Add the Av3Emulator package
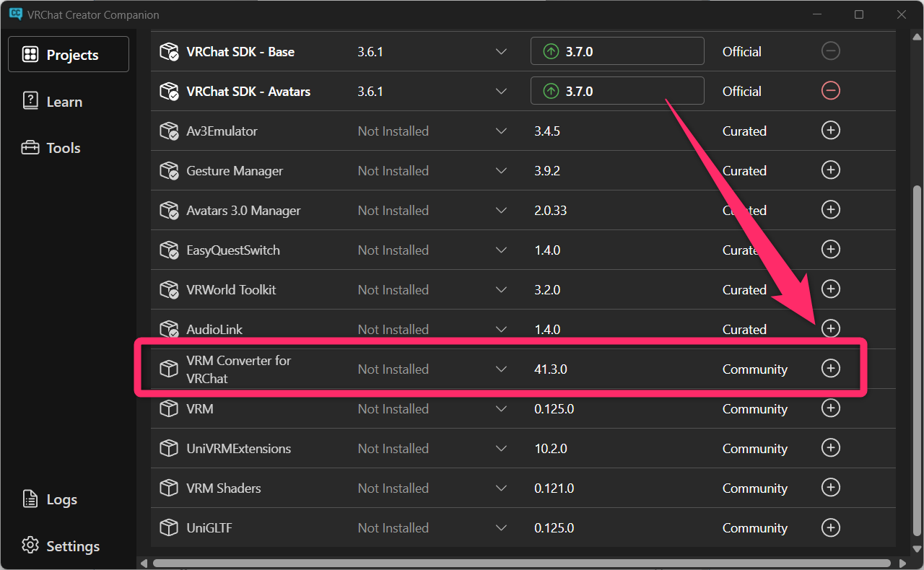 (x=831, y=131)
